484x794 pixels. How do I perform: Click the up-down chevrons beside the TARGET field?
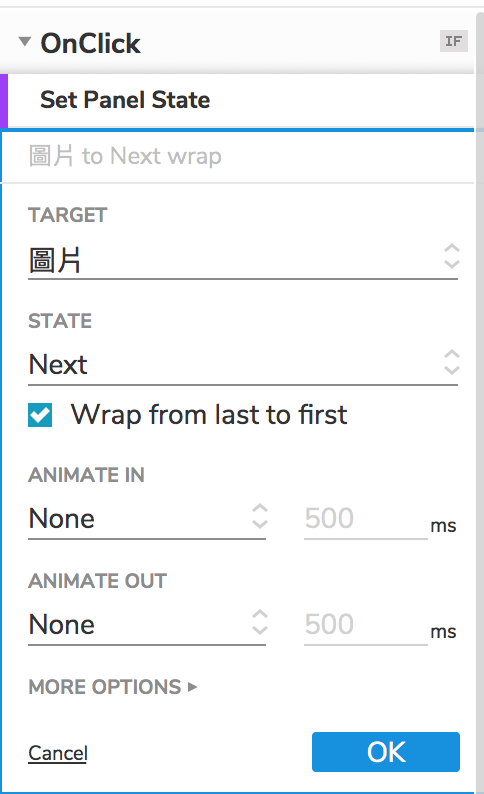pyautogui.click(x=452, y=256)
